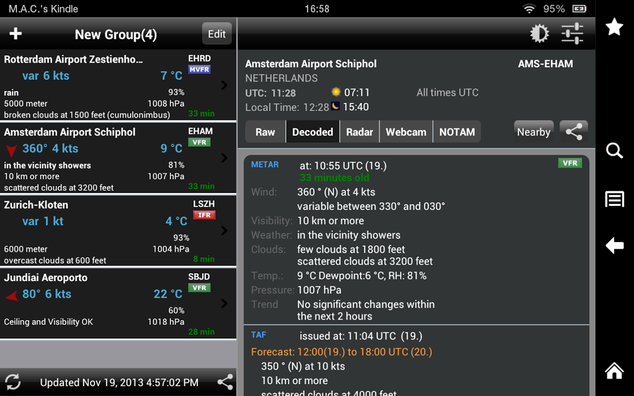634x396 pixels.
Task: Share station list from bottom bar
Action: 225,382
